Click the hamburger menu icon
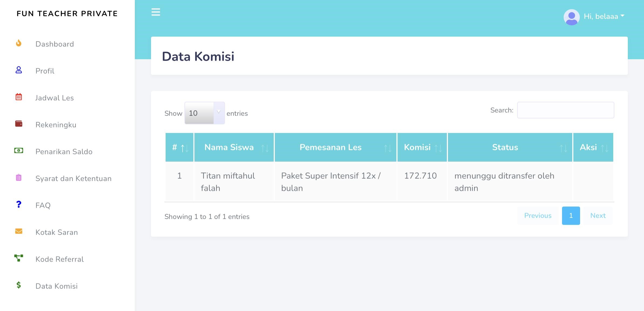The height and width of the screenshot is (311, 644). click(x=156, y=12)
